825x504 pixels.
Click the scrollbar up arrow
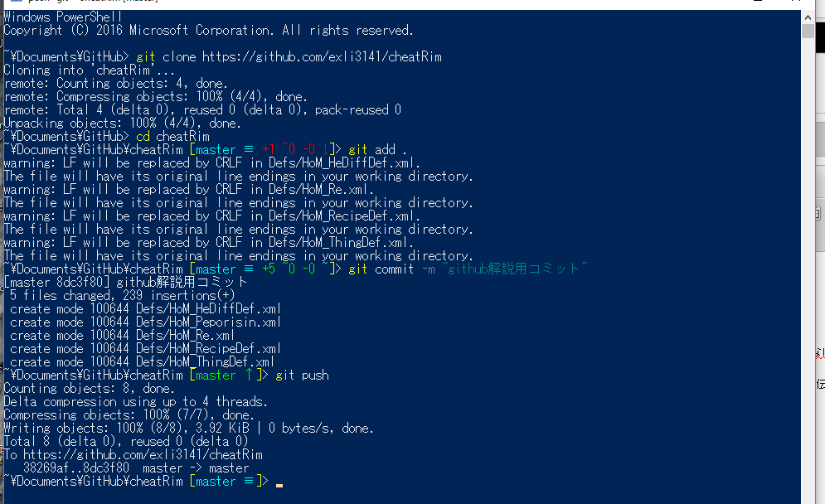808,17
